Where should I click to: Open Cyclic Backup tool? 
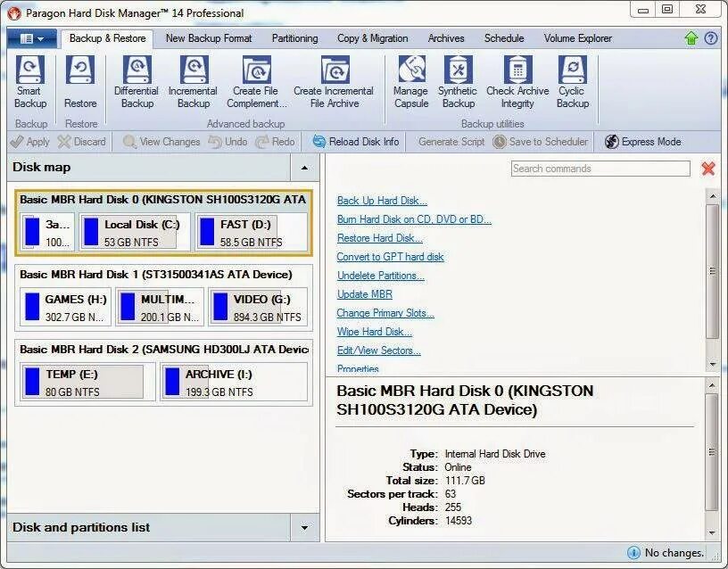pos(573,82)
